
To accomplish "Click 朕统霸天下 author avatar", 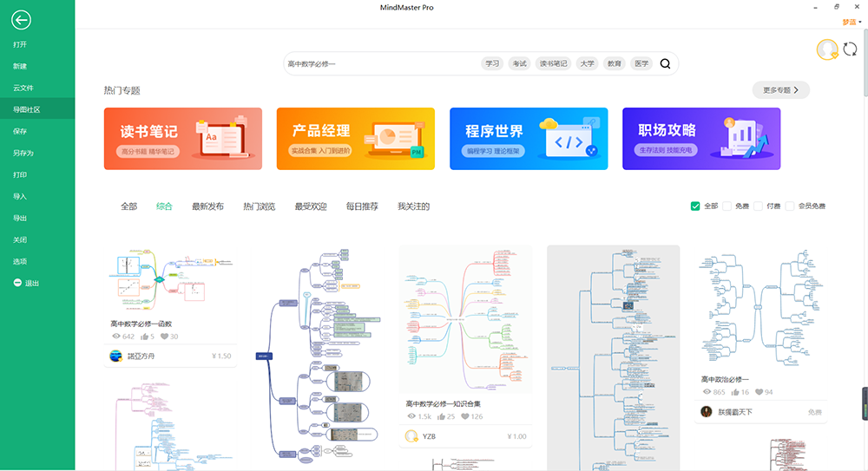I will (707, 412).
